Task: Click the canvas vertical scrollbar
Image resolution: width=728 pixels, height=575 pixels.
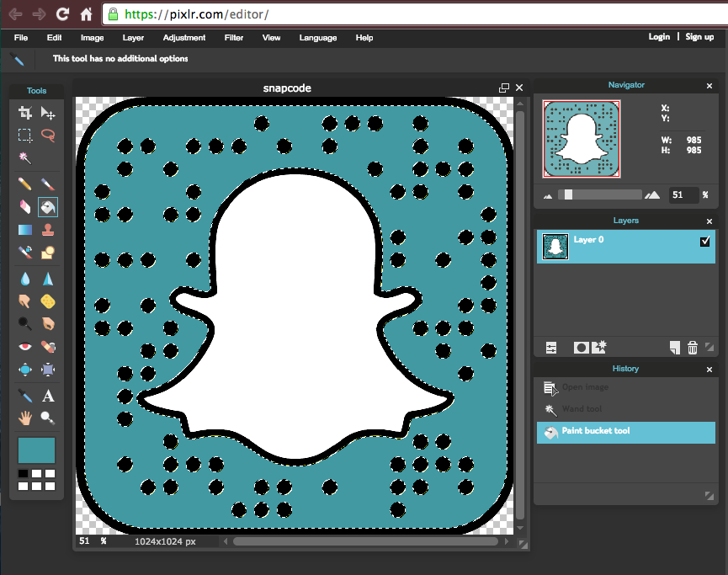Action: [520, 315]
